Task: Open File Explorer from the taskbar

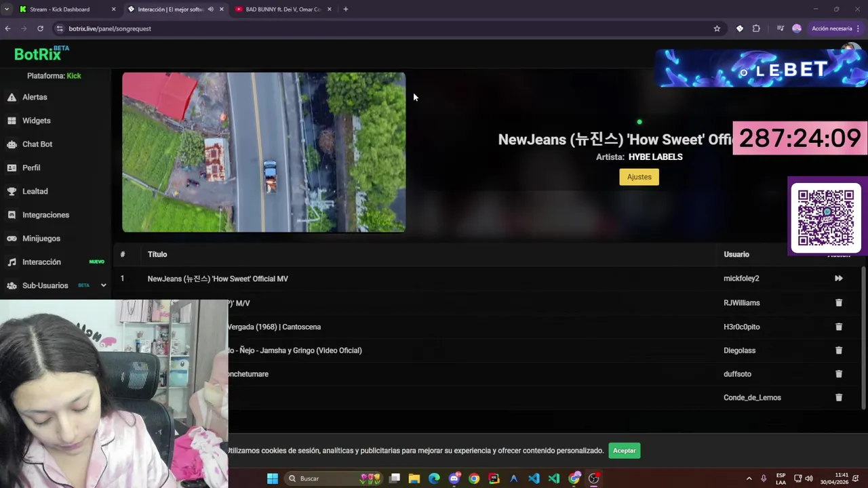Action: [414, 479]
